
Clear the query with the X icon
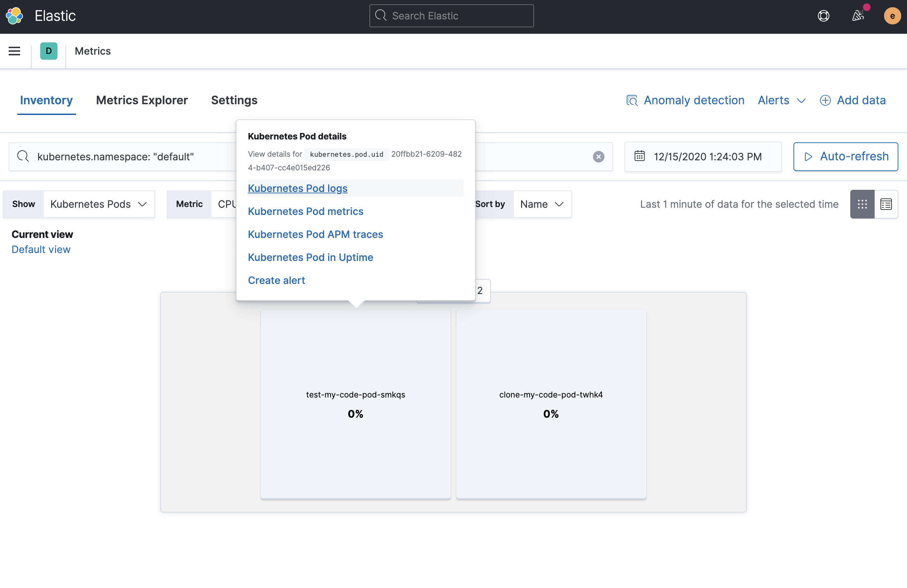tap(598, 157)
